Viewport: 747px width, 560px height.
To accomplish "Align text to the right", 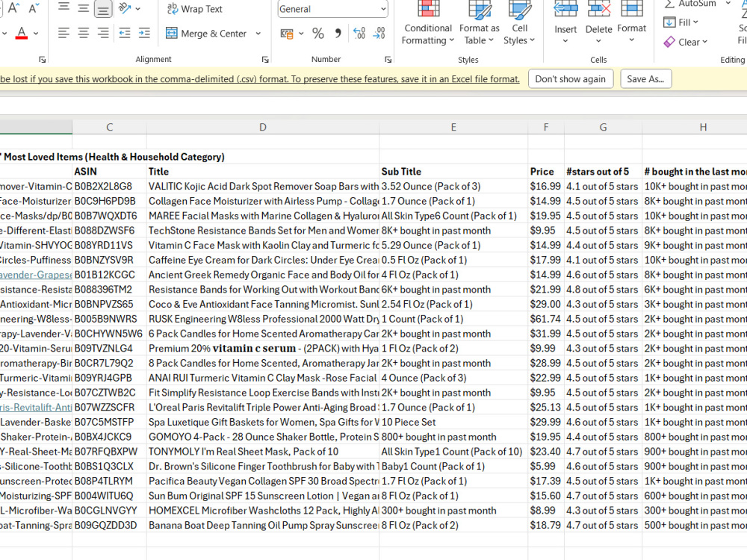I will point(103,33).
